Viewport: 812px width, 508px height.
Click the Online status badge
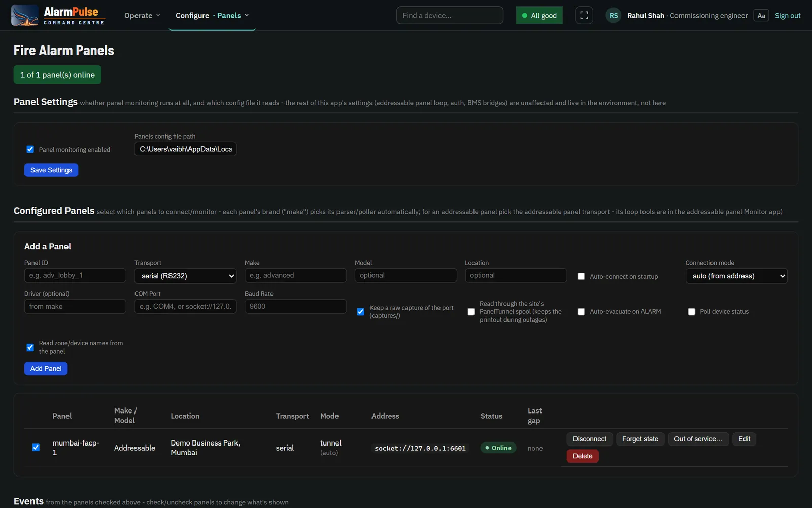pos(498,448)
